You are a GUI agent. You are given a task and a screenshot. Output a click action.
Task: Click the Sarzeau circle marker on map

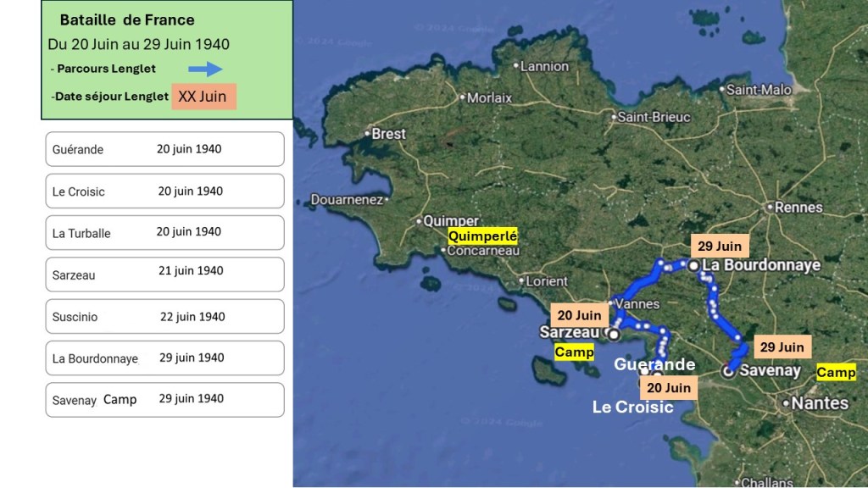point(613,335)
